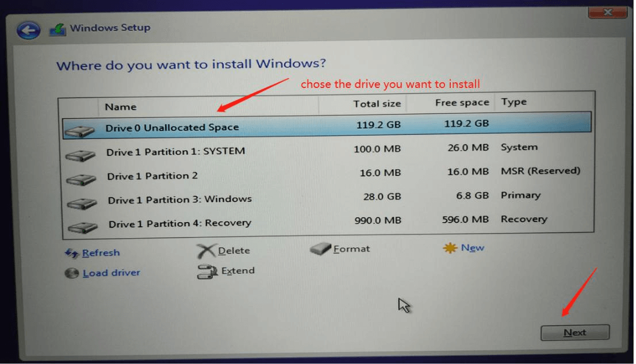Click the Refresh arrows icon
This screenshot has width=636, height=364.
tap(72, 253)
